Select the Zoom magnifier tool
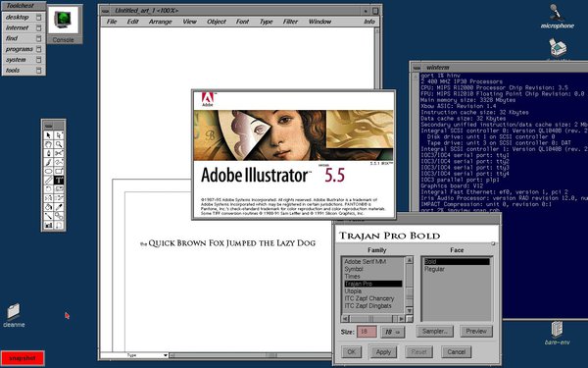588x368 pixels. (x=59, y=144)
